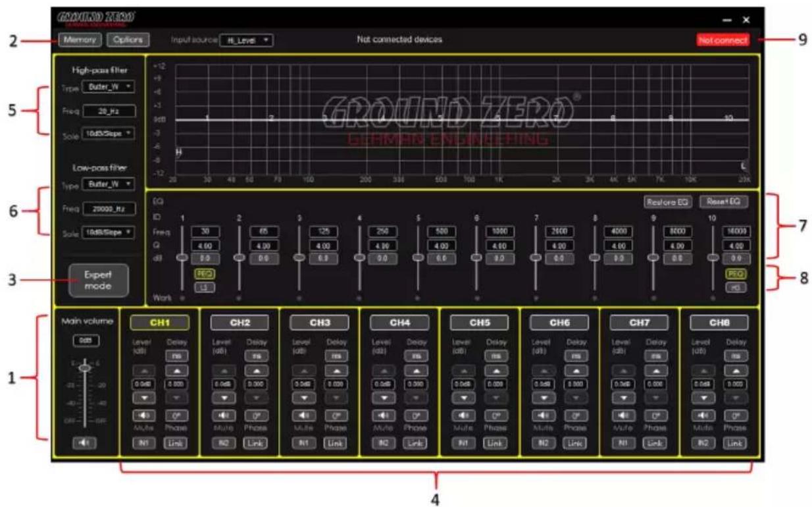Decrease CH8 level with down arrow
Image resolution: width=812 pixels, height=507 pixels.
[703, 398]
